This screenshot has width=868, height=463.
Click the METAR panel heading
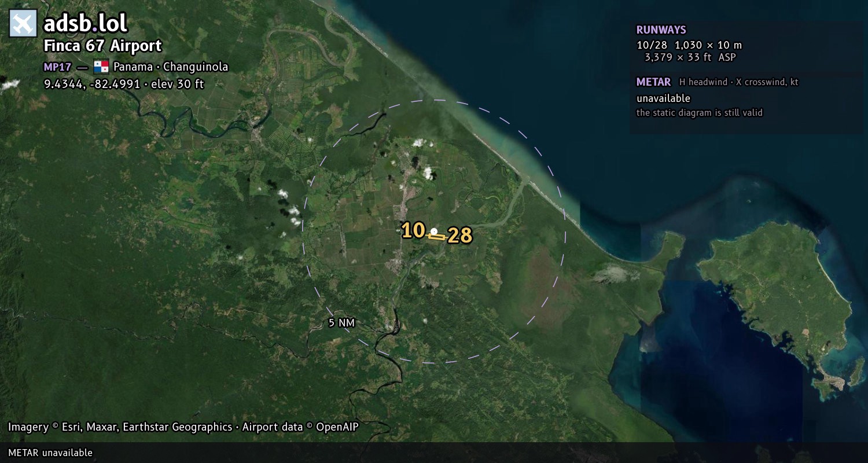pyautogui.click(x=653, y=82)
